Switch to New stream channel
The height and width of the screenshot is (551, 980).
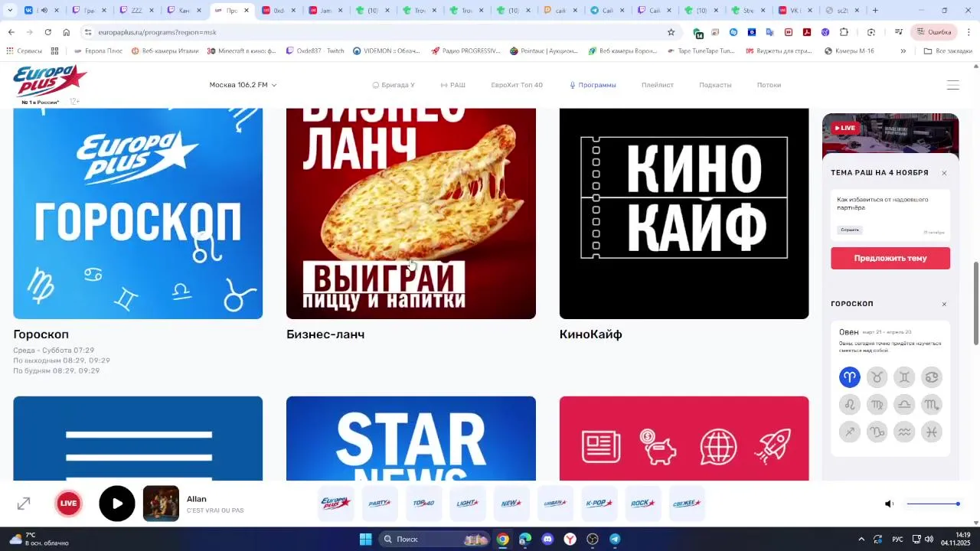pos(511,504)
